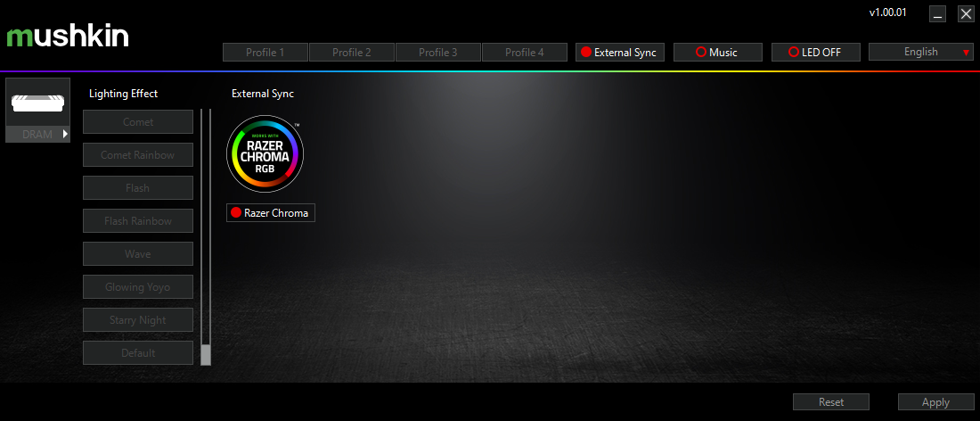Switch to Profile 2
Image resolution: width=980 pixels, height=421 pixels.
point(352,52)
